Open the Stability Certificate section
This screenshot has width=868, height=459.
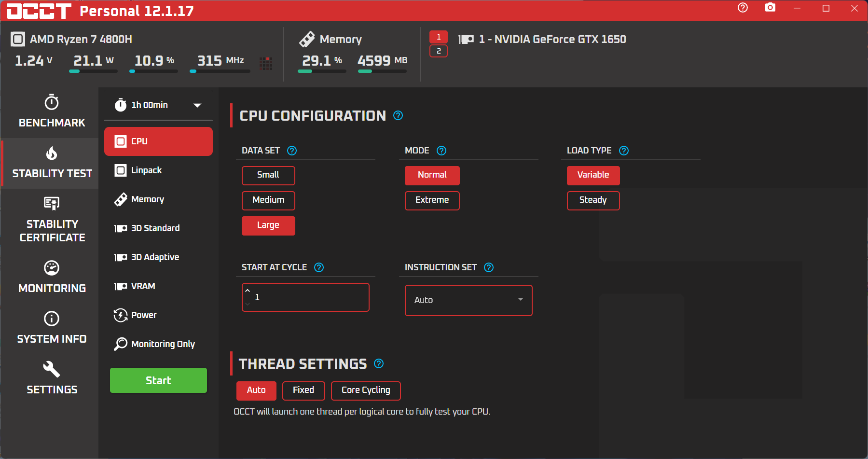click(x=52, y=220)
